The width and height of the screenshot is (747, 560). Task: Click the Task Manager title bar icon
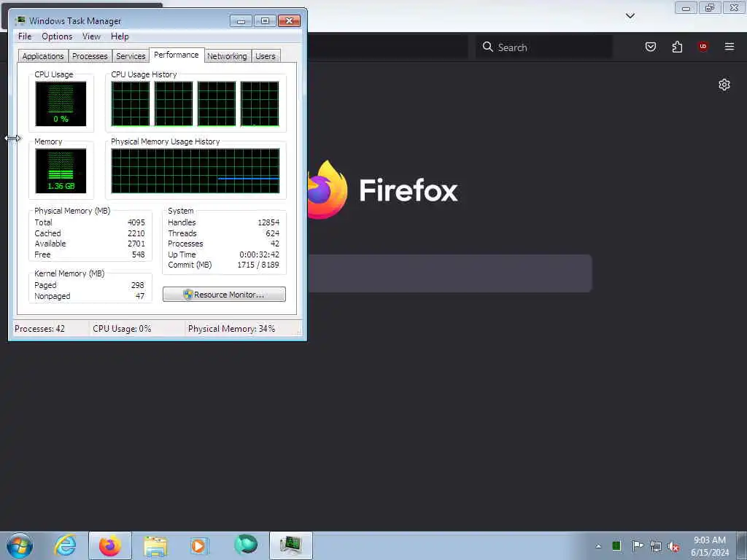coord(20,20)
